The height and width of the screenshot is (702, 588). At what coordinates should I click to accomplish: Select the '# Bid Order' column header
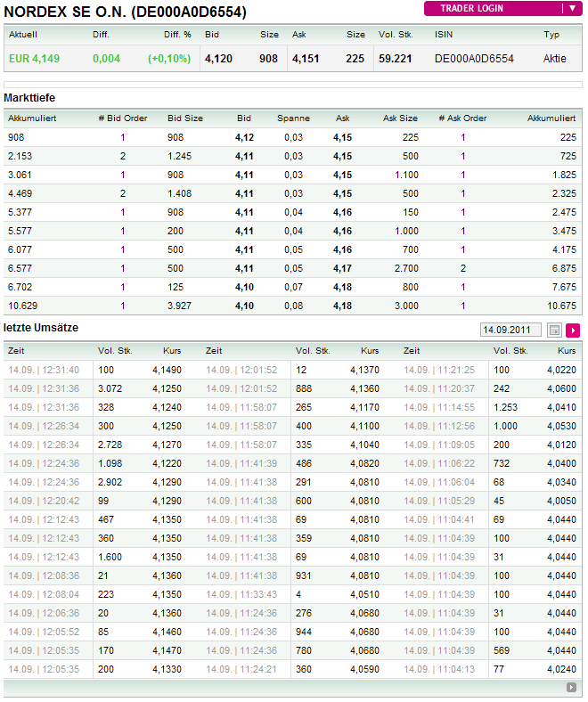click(123, 118)
